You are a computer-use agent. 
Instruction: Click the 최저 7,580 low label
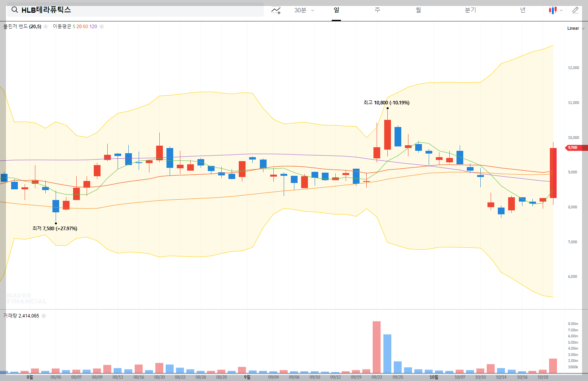55,229
